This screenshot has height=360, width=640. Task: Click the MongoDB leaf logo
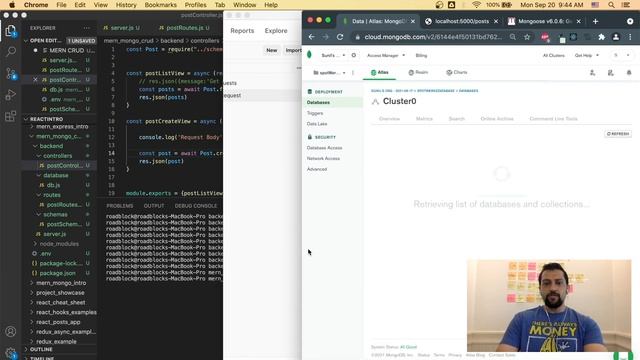[309, 55]
